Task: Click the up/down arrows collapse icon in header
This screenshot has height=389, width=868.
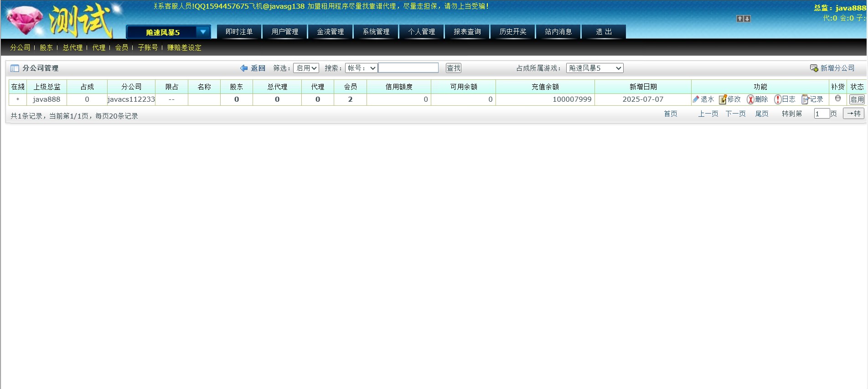Action: point(743,19)
